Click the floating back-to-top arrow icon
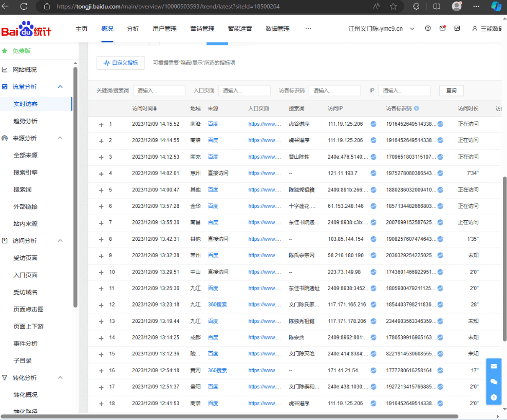Screen dimensions: 507x420 coord(494,397)
